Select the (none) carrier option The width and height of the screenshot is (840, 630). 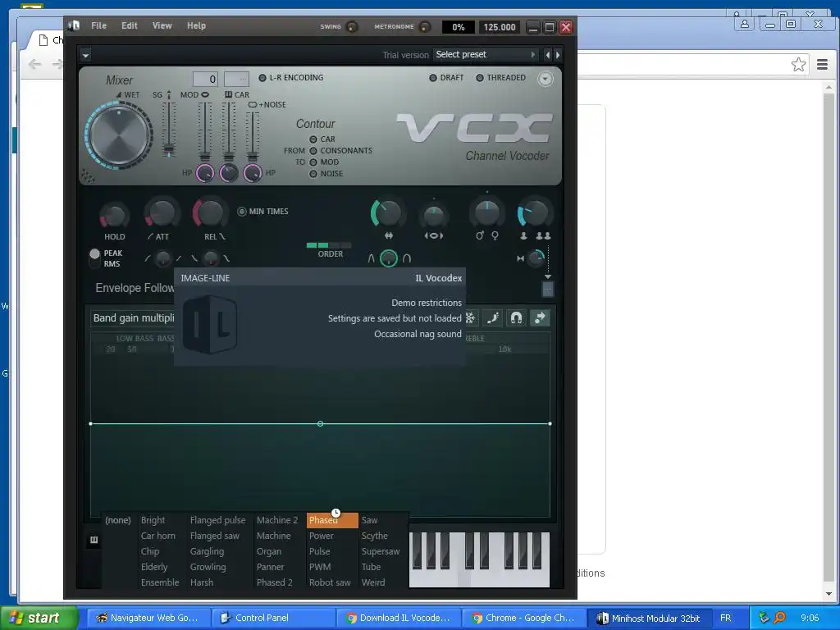click(118, 520)
